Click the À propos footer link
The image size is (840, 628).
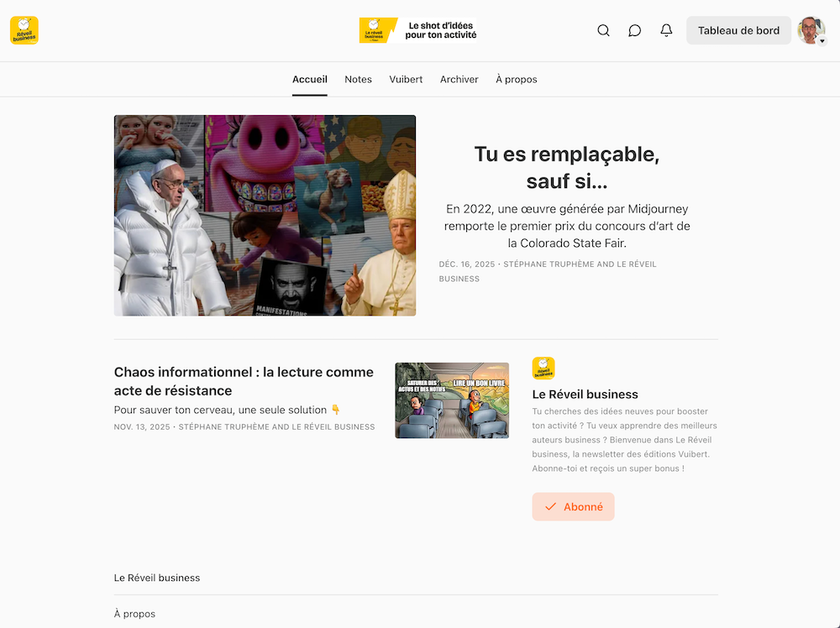pos(134,614)
